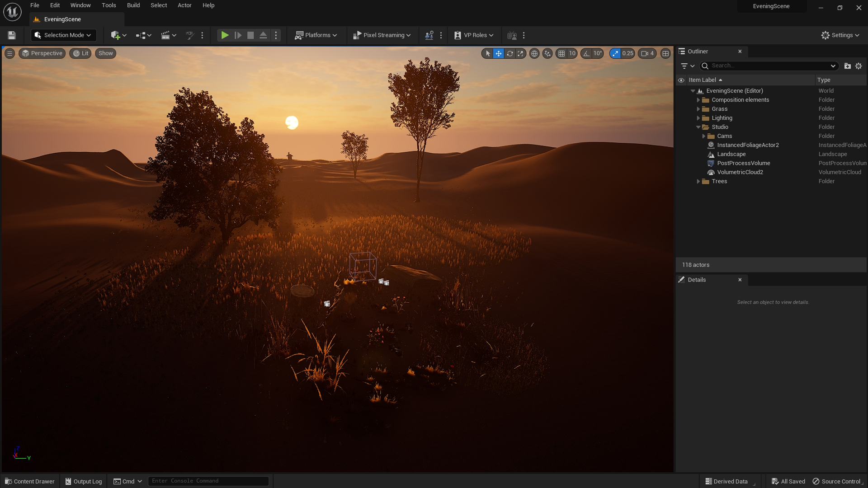Image resolution: width=868 pixels, height=488 pixels.
Task: Click the Output Log button
Action: (84, 481)
